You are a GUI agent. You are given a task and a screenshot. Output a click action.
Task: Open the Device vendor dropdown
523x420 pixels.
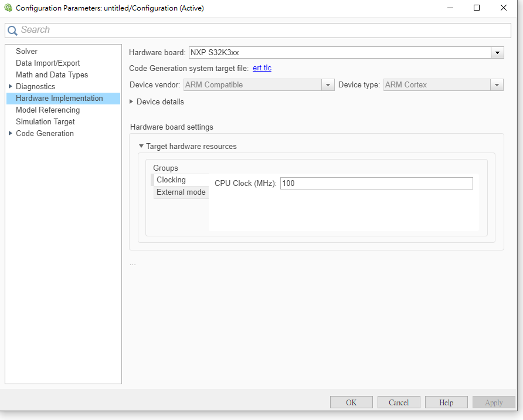(328, 84)
